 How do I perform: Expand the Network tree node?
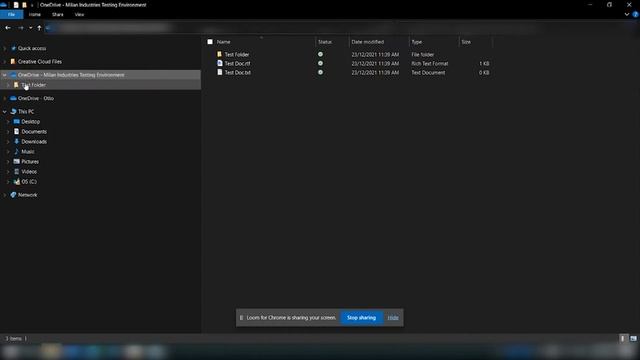coord(4,195)
